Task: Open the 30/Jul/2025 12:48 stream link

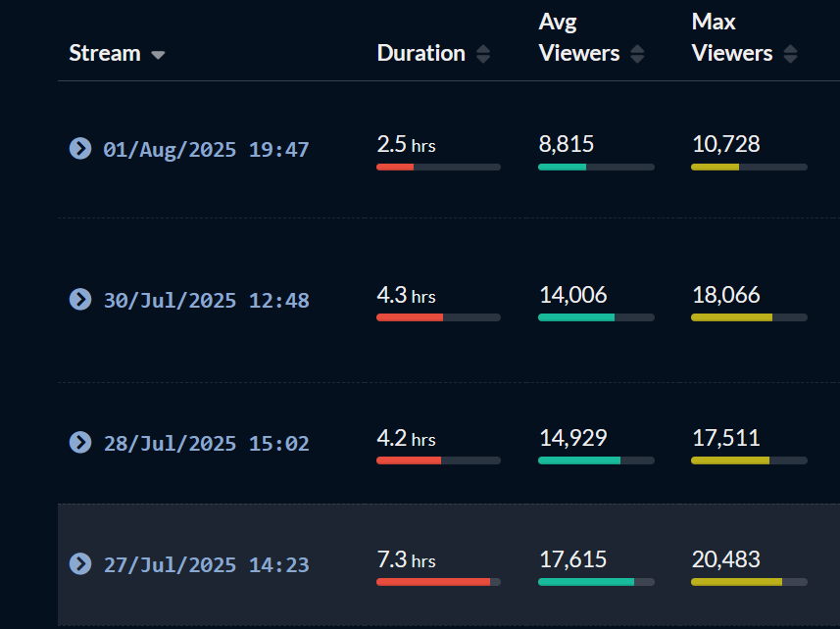Action: tap(206, 301)
